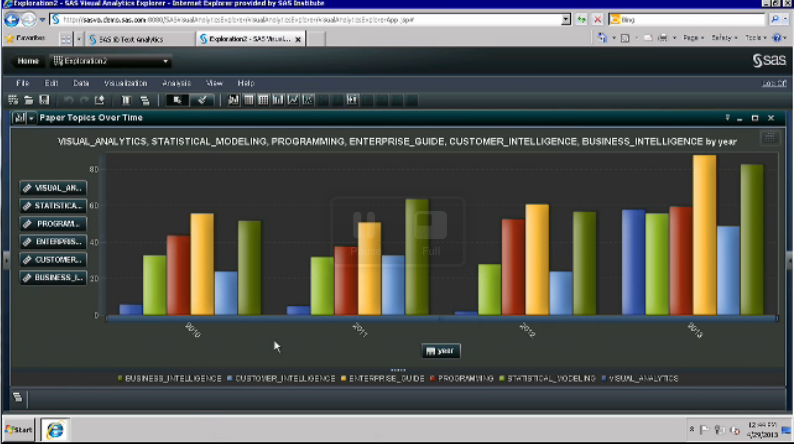Toggle the selection pointer mode button
The height and width of the screenshot is (444, 794).
click(x=177, y=100)
